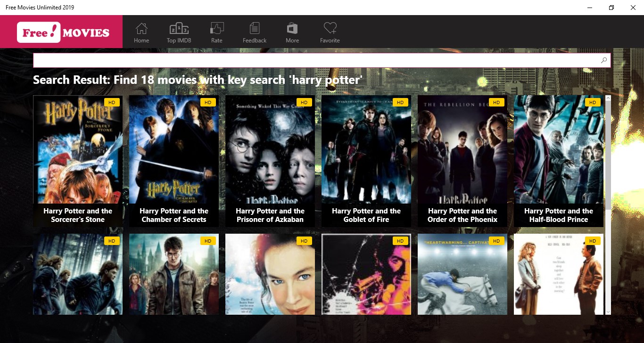644x343 pixels.
Task: Click the Goblet of Fire title text
Action: 366,215
